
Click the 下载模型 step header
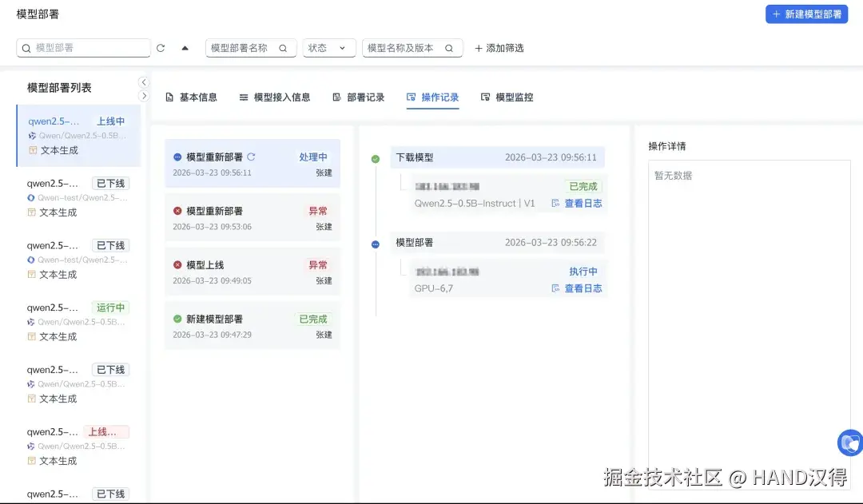(498, 157)
